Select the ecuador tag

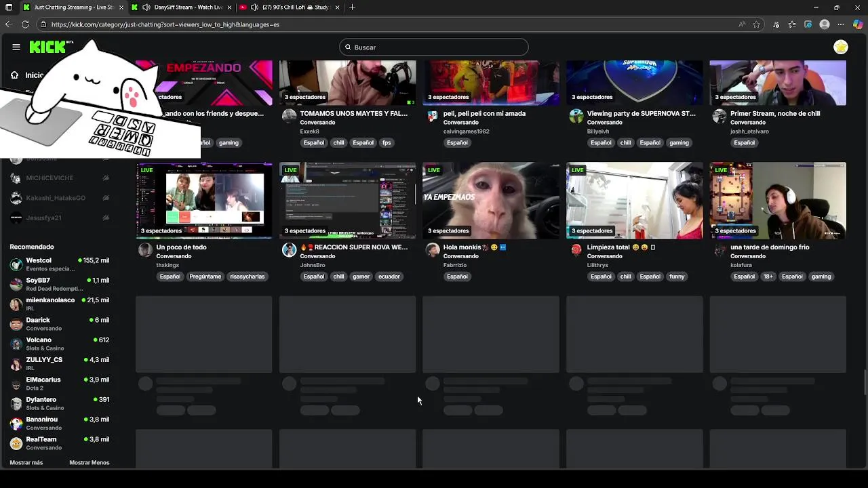click(389, 277)
